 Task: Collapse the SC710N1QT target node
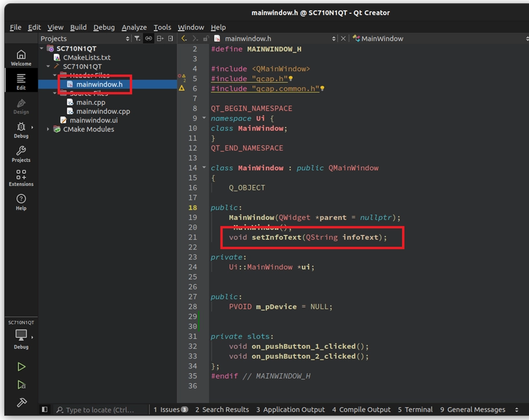coord(48,66)
